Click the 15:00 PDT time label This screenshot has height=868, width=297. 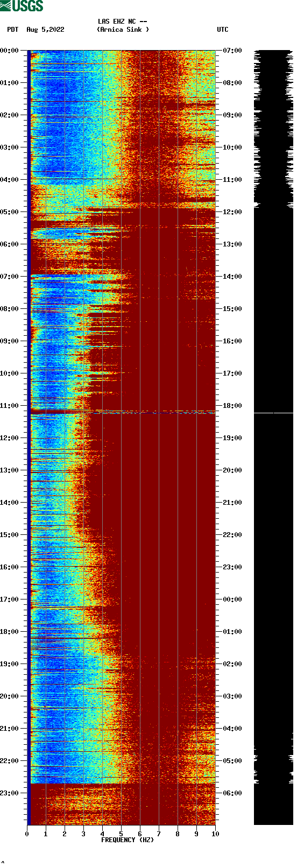click(10, 535)
